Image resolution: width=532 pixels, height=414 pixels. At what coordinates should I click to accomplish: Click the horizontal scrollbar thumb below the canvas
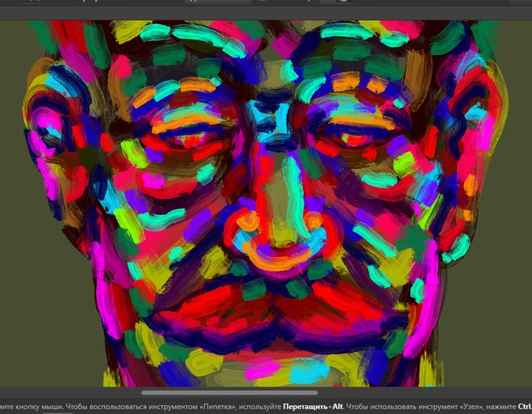point(229,393)
